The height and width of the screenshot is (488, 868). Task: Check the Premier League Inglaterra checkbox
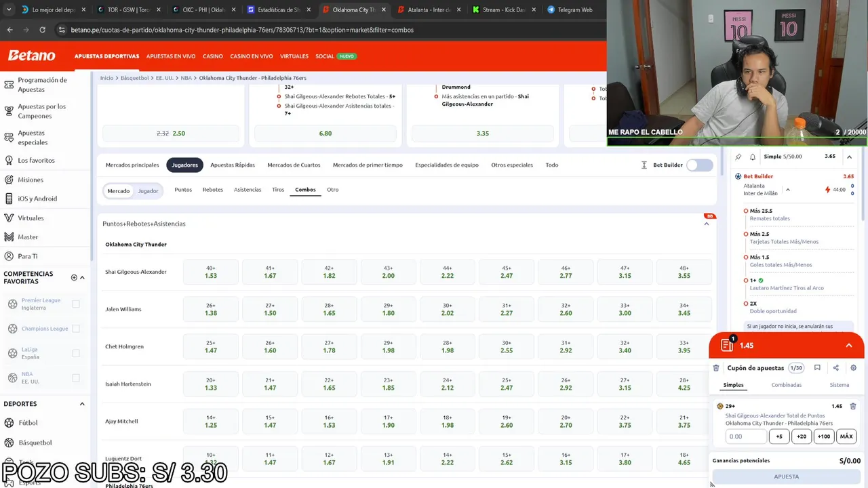point(76,304)
